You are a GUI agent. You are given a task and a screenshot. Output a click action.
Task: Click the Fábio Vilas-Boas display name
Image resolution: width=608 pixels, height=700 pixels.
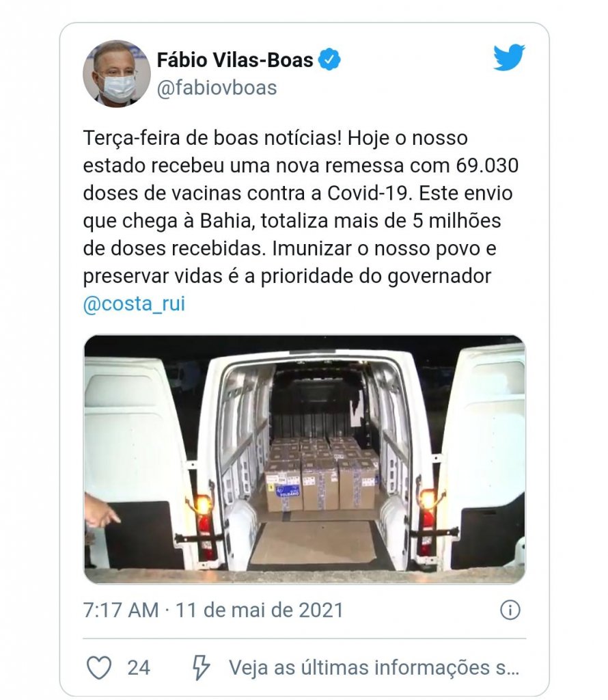click(x=235, y=60)
